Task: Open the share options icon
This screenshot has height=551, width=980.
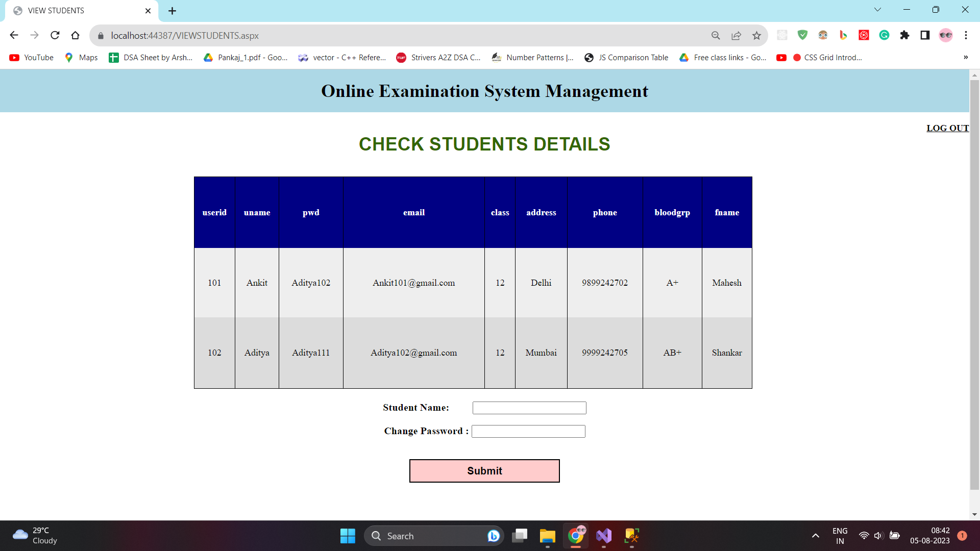Action: [x=736, y=35]
